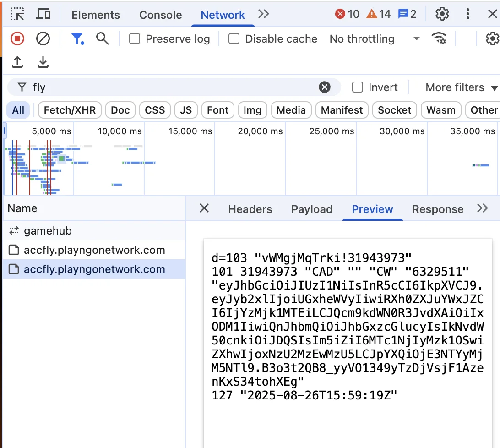
Task: Filter requests by Socket type
Action: (394, 110)
